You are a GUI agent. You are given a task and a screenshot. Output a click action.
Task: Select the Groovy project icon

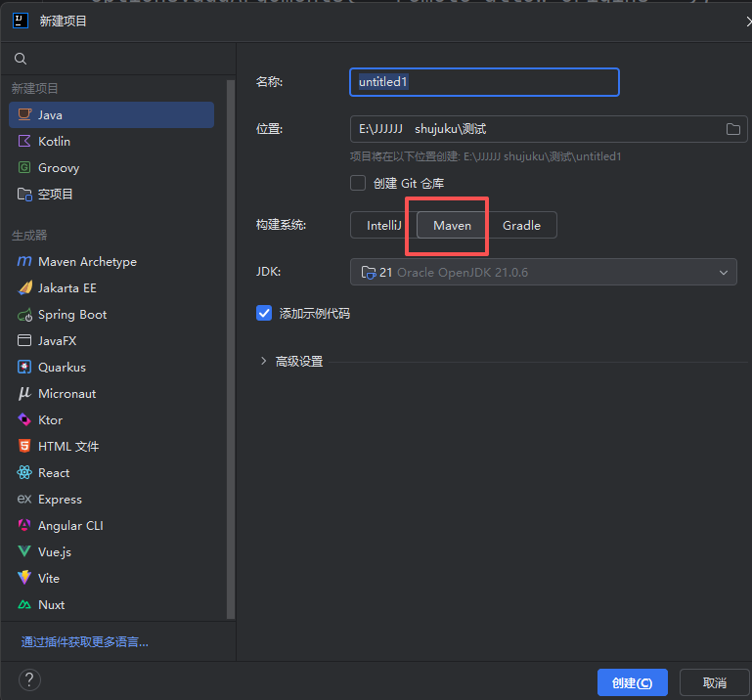tap(24, 167)
